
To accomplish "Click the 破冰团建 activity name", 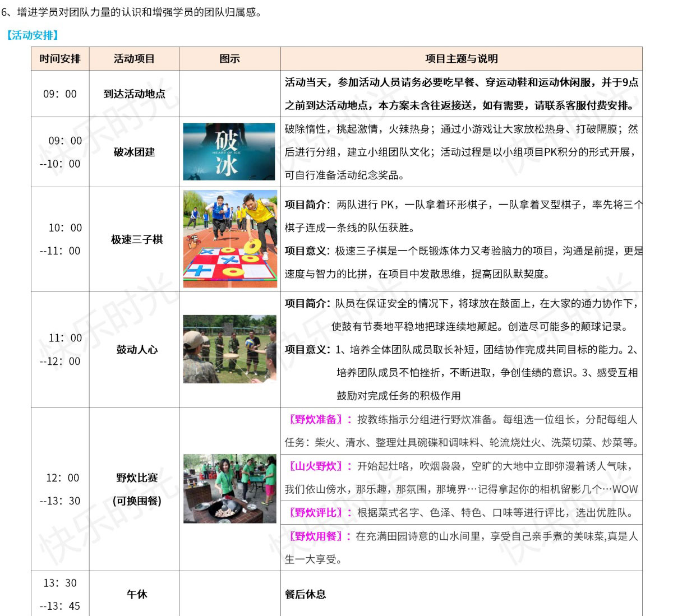I will point(134,152).
